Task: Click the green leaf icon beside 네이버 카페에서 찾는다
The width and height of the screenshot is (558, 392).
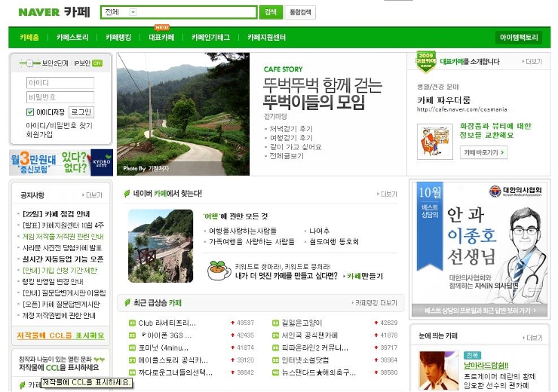Action: tap(127, 194)
